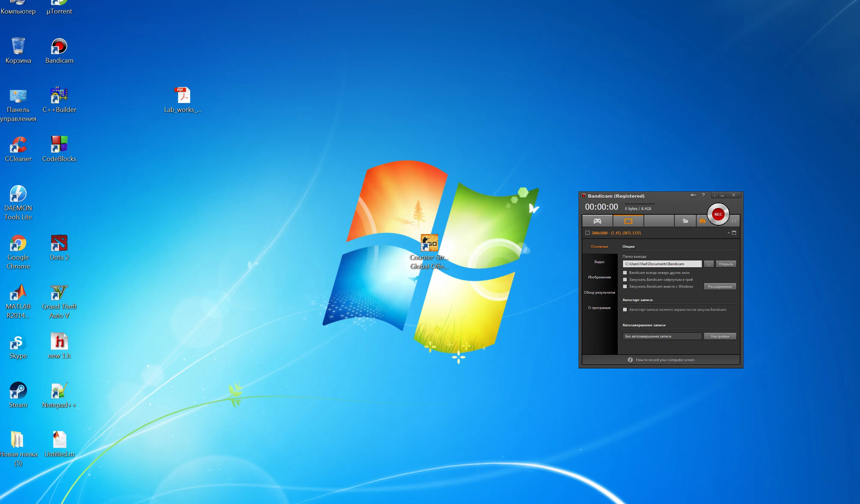Collapse panel with the small up arrow
This screenshot has width=860, height=504.
(728, 233)
